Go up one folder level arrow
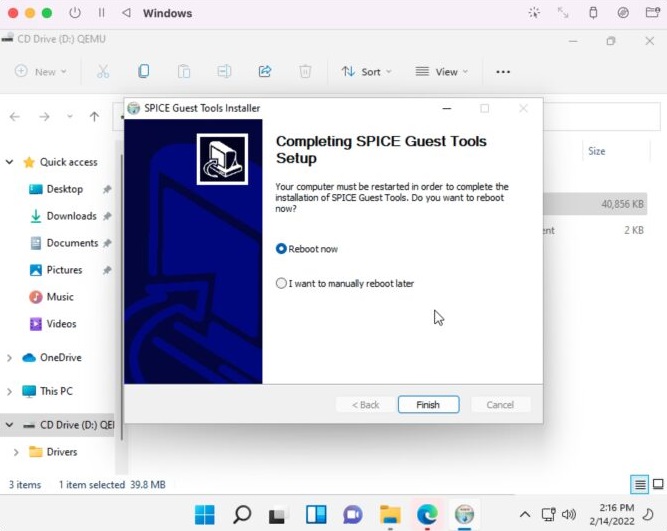Screen dimensions: 667x531 coord(94,116)
